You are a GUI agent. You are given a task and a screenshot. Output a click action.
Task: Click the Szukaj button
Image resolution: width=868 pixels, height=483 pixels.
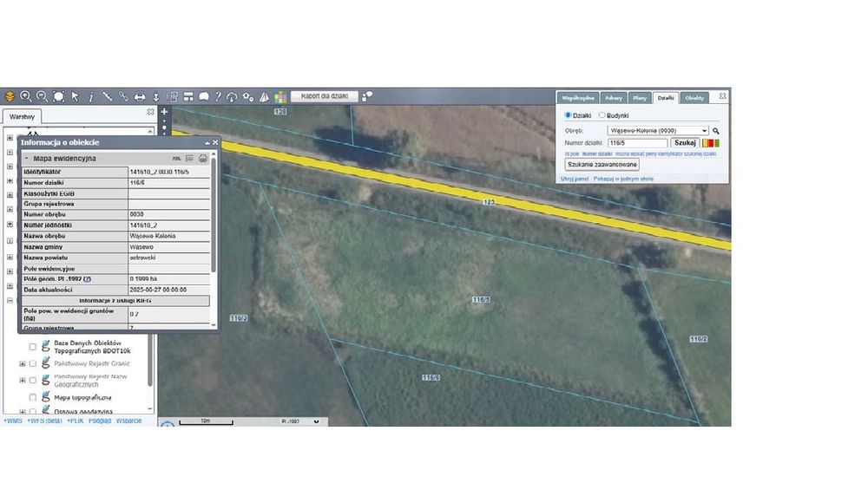(x=685, y=143)
